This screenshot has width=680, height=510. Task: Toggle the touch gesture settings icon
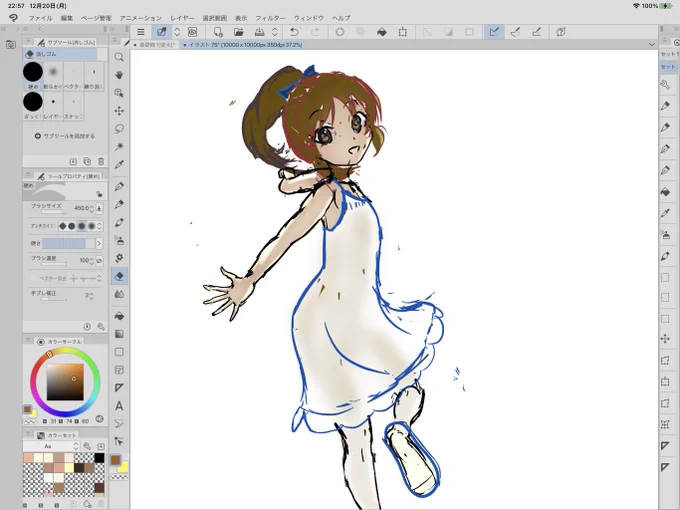coord(561,32)
